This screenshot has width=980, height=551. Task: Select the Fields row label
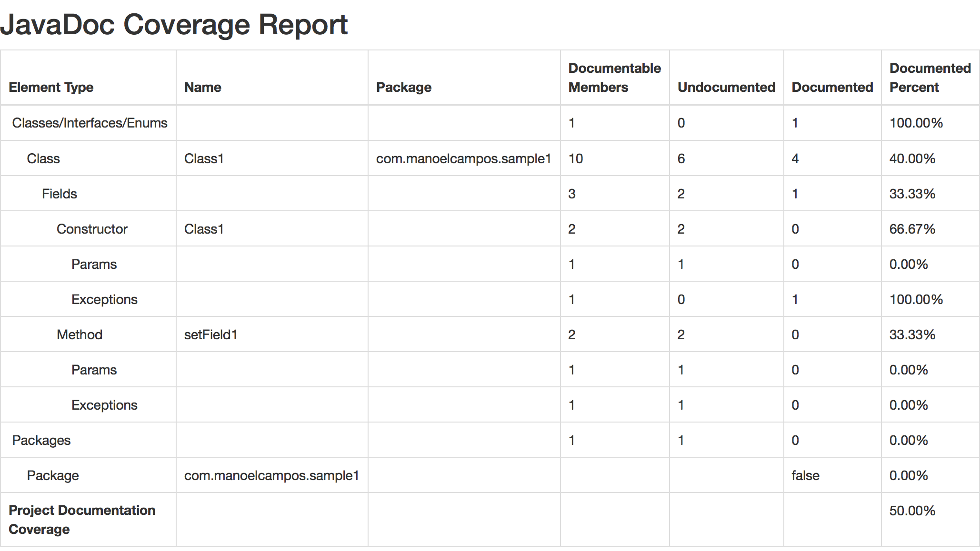tap(59, 194)
